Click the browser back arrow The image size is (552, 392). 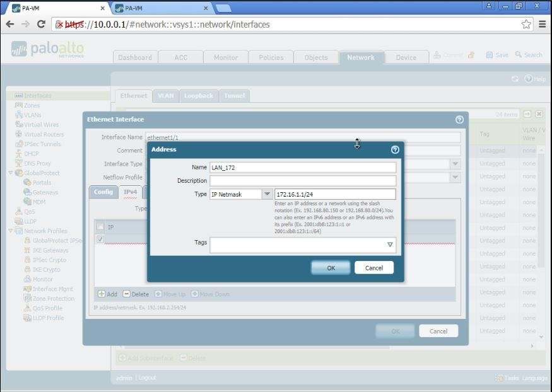10,24
